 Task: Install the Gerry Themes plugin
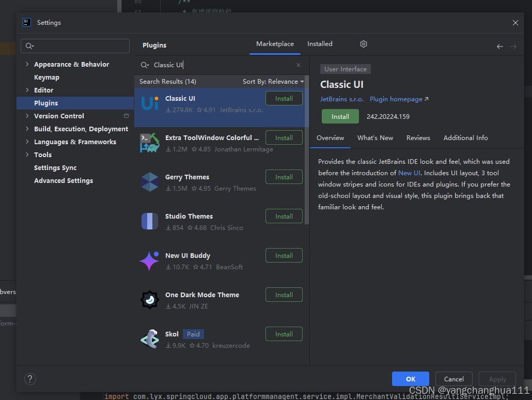click(x=284, y=177)
